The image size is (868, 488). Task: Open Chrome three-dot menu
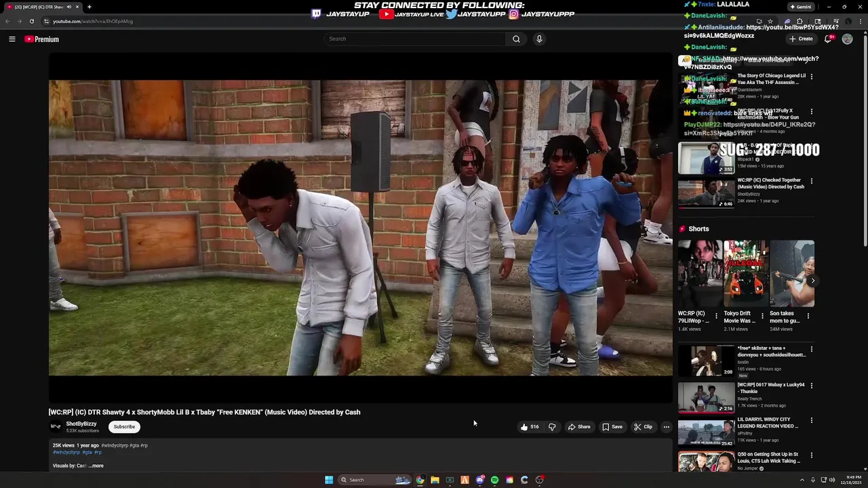coord(861,21)
